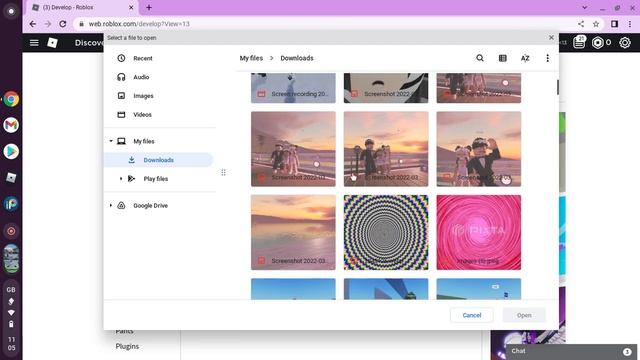Open the three-dot more menu in dialog
The width and height of the screenshot is (640, 360).
click(x=547, y=58)
